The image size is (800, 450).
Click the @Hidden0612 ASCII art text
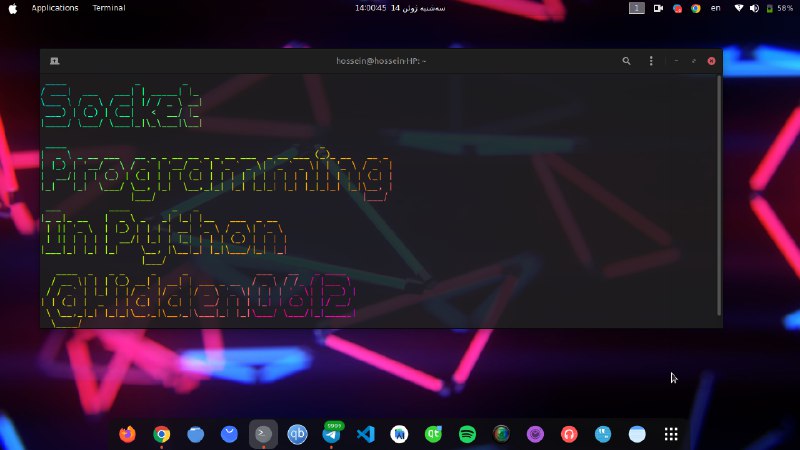click(x=198, y=299)
